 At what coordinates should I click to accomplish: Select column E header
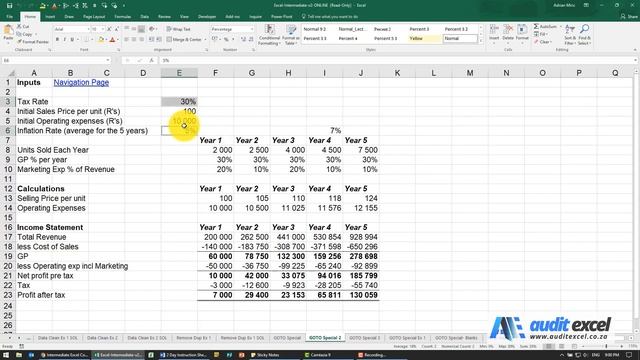point(179,73)
